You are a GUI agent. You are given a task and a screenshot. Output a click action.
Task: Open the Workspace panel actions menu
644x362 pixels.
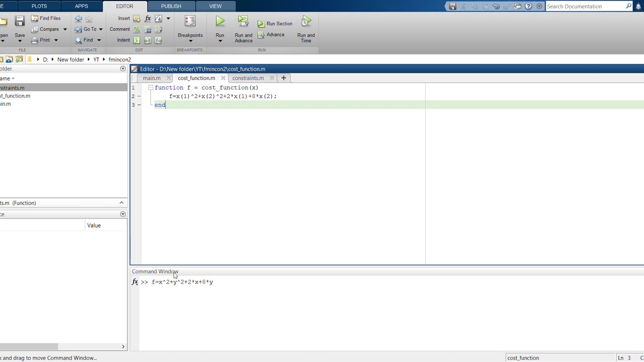pyautogui.click(x=123, y=214)
